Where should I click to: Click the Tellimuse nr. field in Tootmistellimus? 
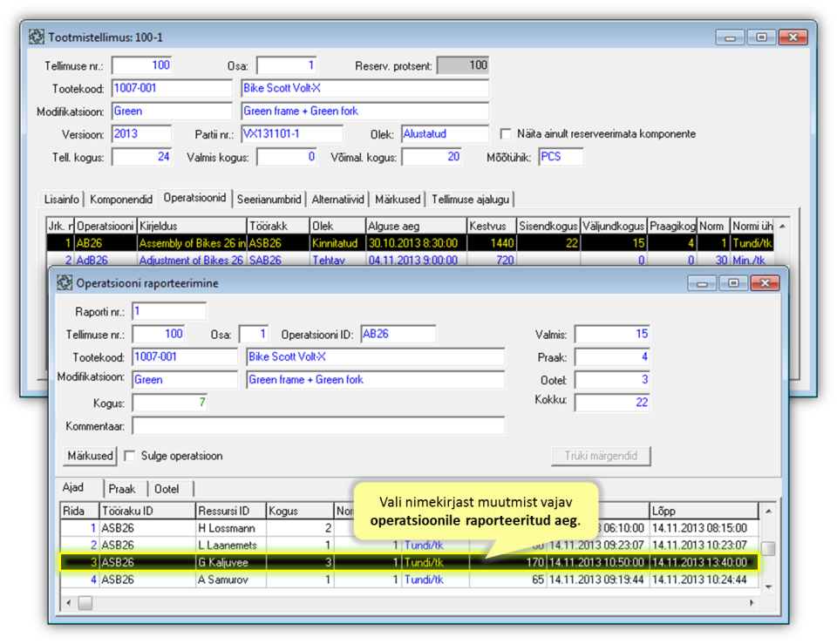(141, 65)
